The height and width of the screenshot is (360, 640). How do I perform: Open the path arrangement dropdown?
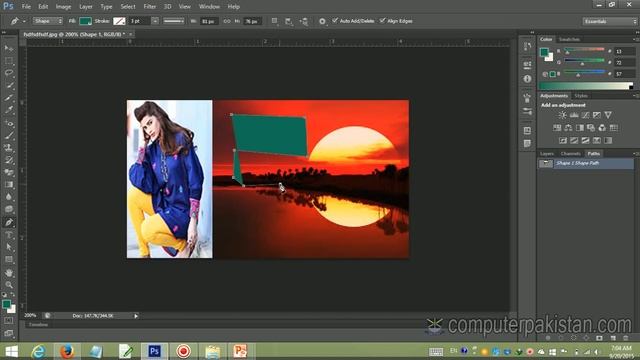click(304, 21)
